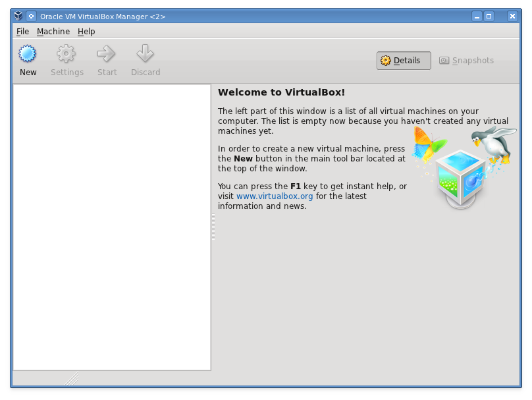Screen dimensions: 532x400
Task: Click the VirtualBox welcome illustration with penguin
Action: [464, 167]
